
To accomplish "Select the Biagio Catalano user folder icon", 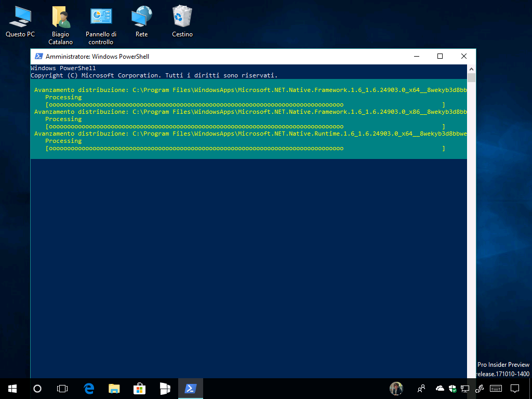I will pos(60,25).
